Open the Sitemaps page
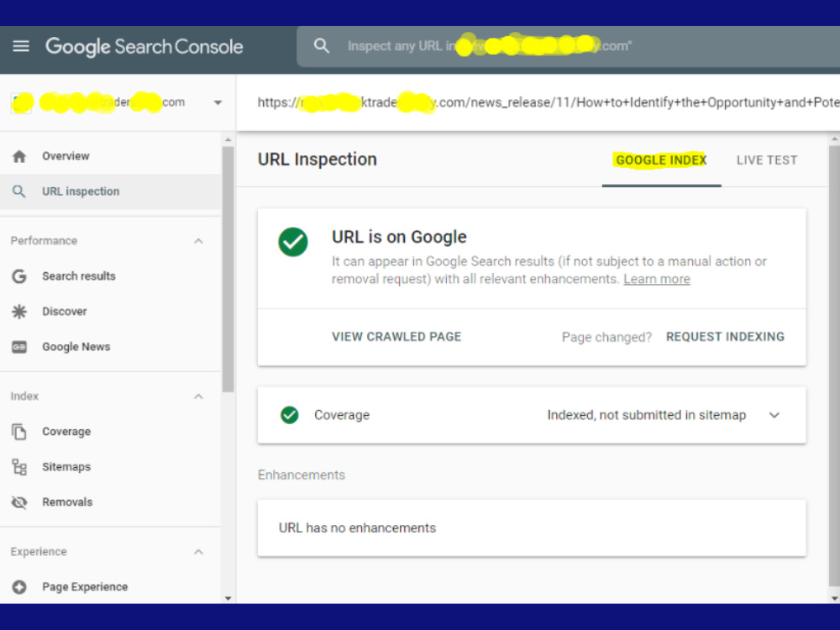 (x=110, y=466)
